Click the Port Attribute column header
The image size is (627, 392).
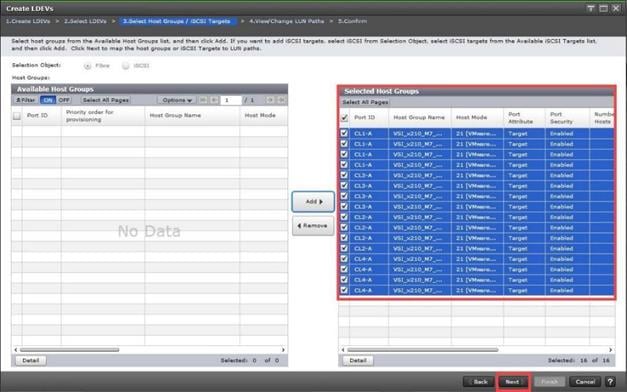pos(524,118)
